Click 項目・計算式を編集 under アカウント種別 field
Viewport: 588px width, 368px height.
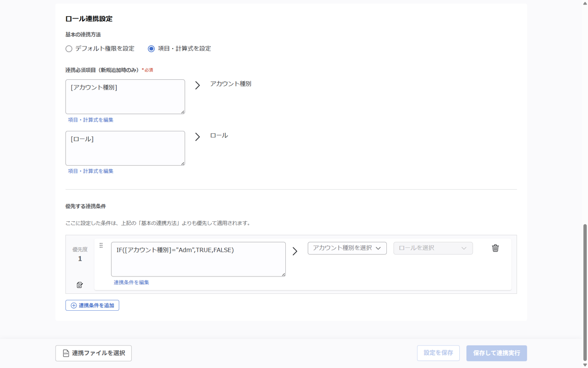pos(91,120)
